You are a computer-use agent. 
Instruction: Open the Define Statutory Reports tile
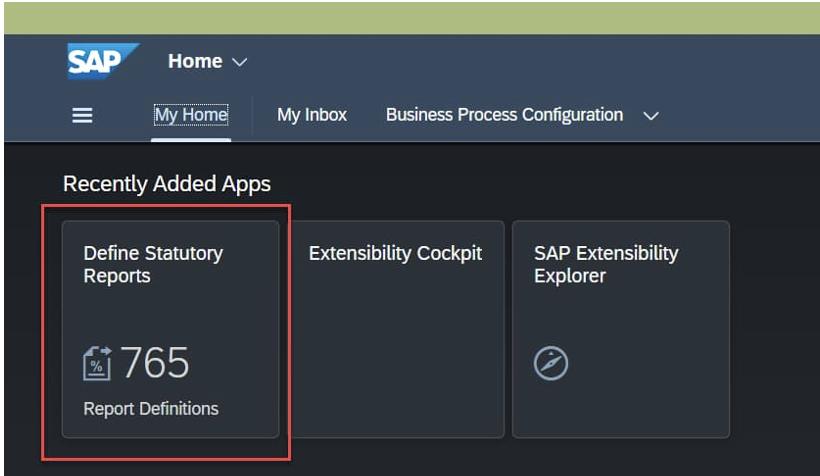coord(170,329)
